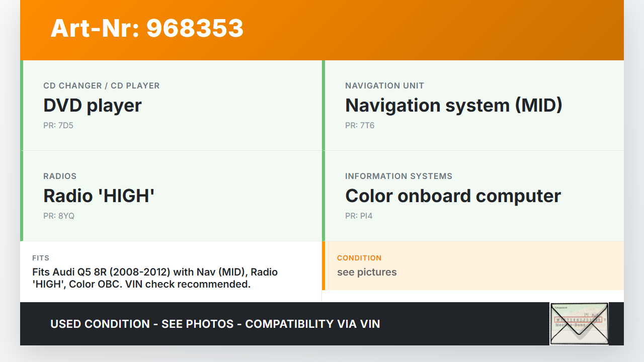Select the DVD player title
Viewport: 644px width, 362px height.
pos(93,106)
